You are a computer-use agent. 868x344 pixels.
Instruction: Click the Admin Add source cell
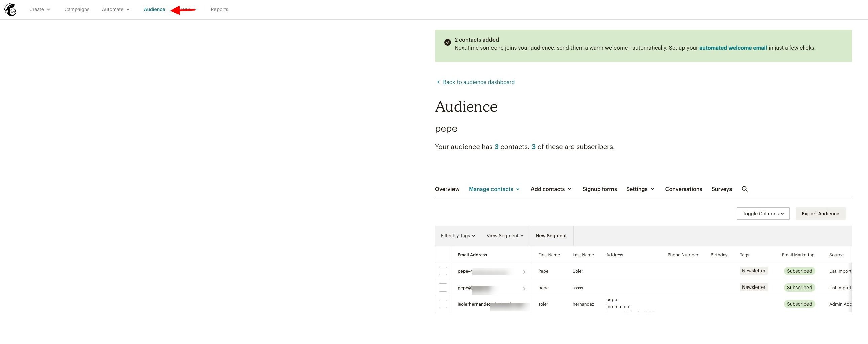click(x=840, y=304)
